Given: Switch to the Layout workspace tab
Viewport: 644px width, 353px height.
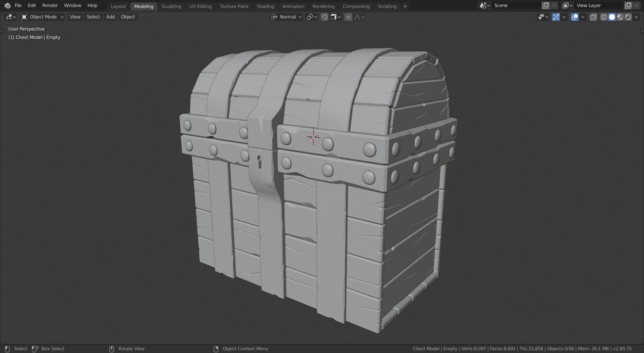Looking at the screenshot, I should coord(118,6).
